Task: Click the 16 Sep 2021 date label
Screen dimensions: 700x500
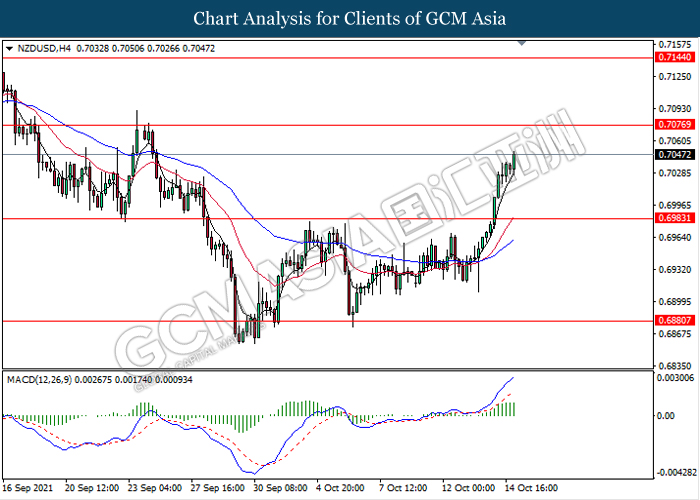Action: [28, 489]
